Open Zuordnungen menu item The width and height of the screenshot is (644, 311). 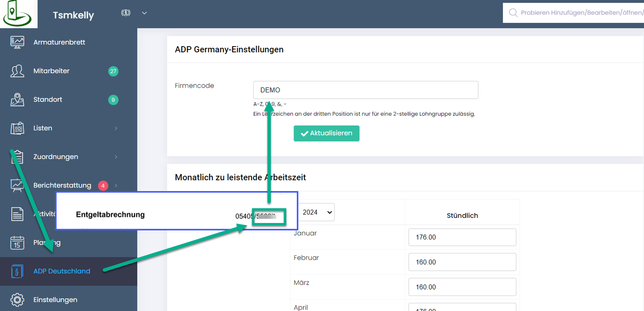(56, 157)
